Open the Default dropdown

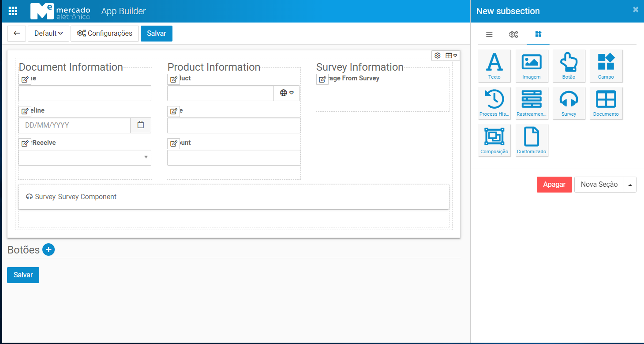click(49, 34)
